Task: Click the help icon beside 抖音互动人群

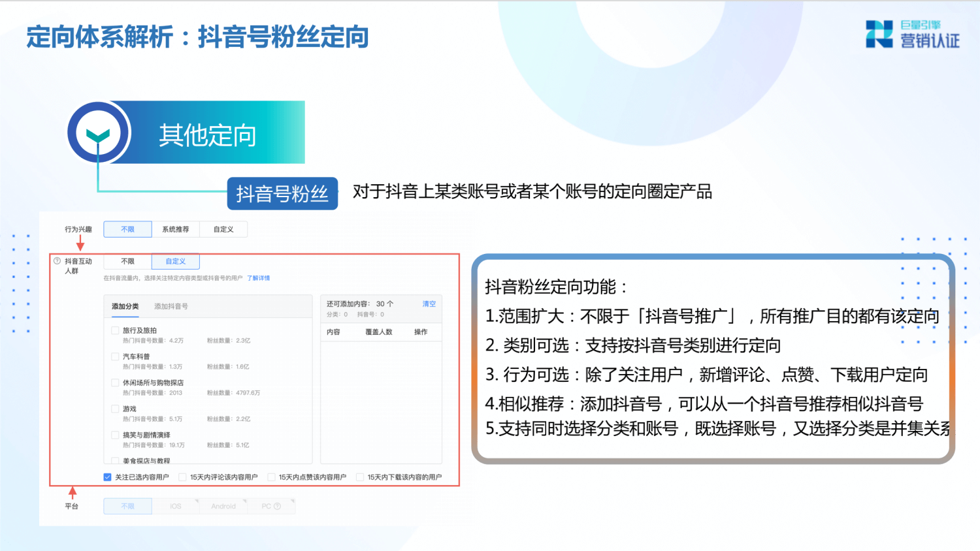Action: [x=57, y=260]
